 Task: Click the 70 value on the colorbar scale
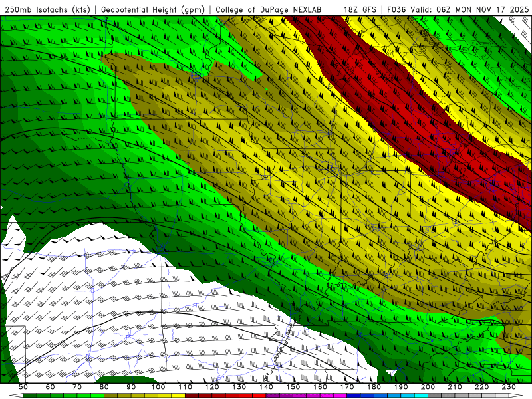click(x=77, y=387)
